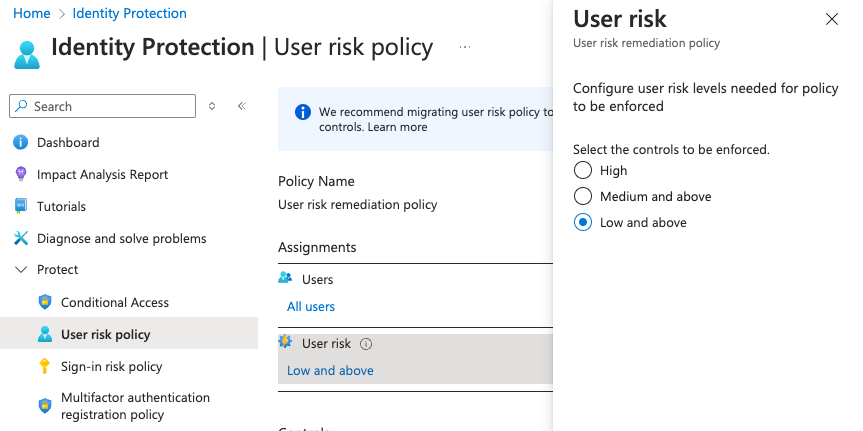Click the All users link
Viewport: 863px width, 431px height.
(x=311, y=306)
